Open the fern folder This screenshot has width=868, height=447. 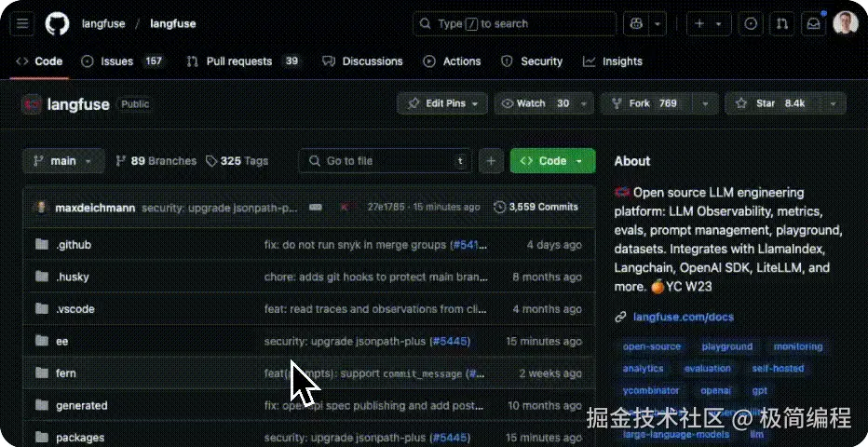[65, 373]
